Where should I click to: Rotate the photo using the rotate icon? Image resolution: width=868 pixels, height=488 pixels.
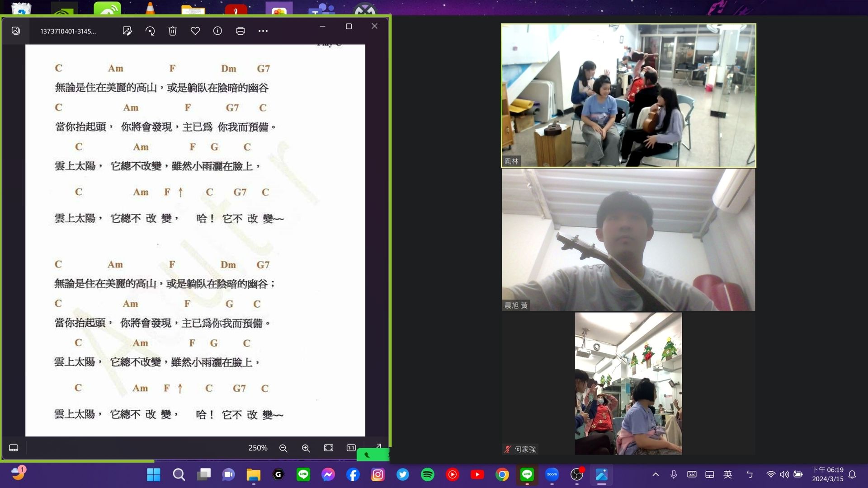coord(150,31)
